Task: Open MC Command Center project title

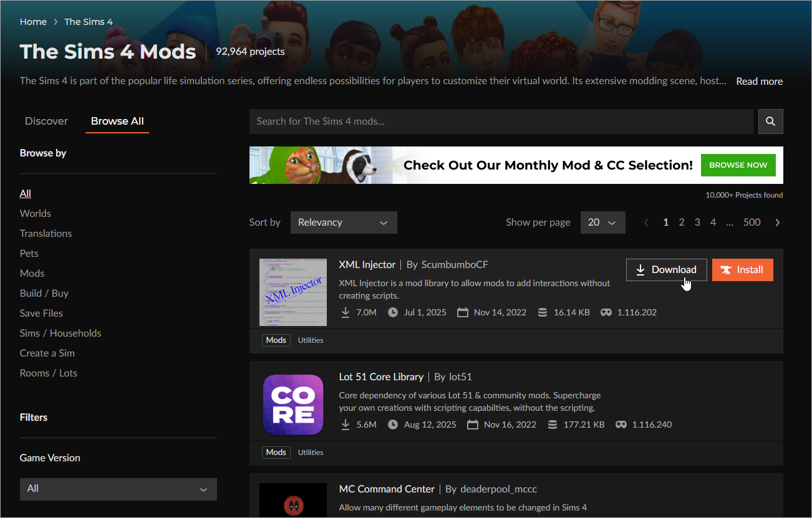Action: click(x=387, y=489)
